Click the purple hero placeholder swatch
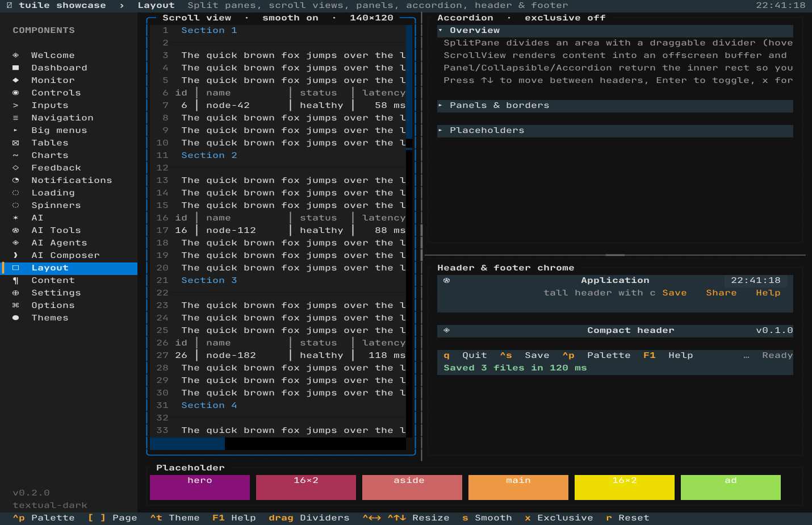The height and width of the screenshot is (525, 812). [x=200, y=488]
